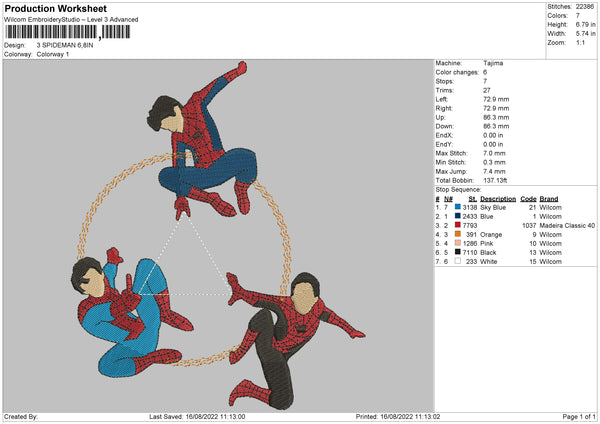Click the Trims value 27
This screenshot has width=600, height=424.
(x=487, y=90)
